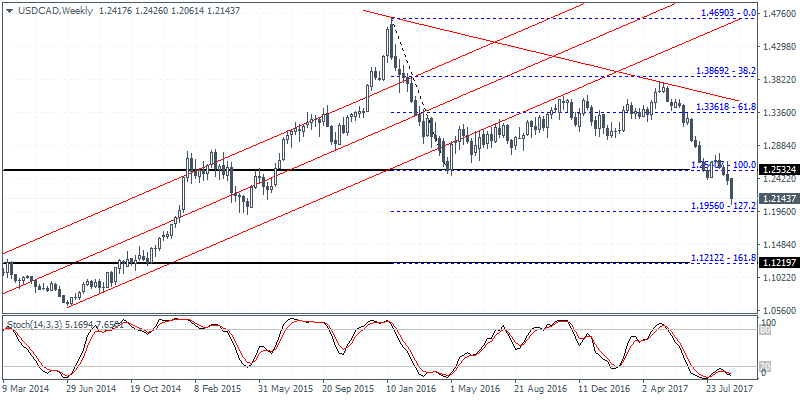Click the Fibonacci label 1.19560 - 127.2

click(723, 205)
